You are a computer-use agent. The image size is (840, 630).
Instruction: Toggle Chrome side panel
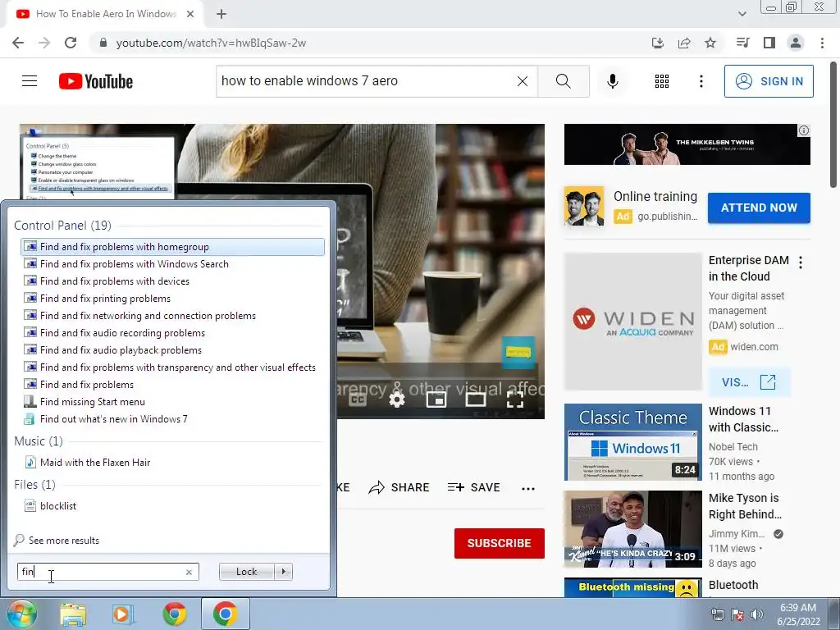769,43
